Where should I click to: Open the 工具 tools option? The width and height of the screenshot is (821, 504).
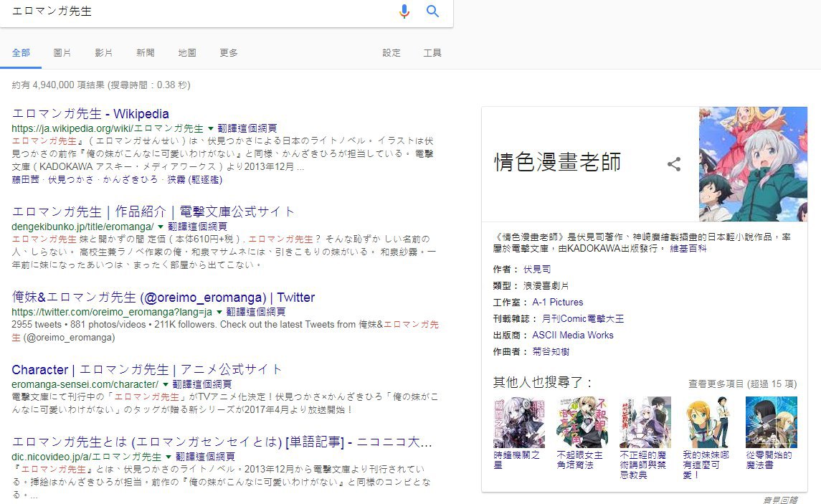pos(432,53)
